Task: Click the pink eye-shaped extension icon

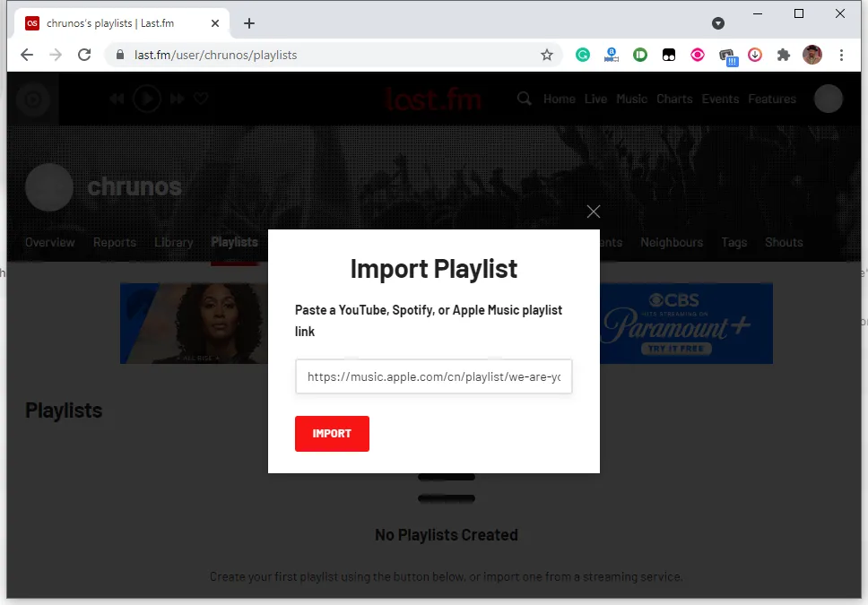Action: click(698, 55)
